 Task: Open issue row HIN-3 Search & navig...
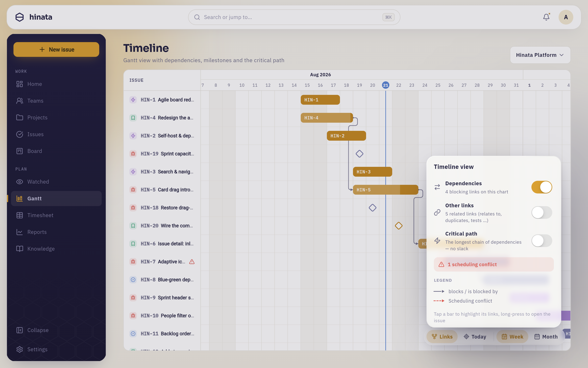[162, 172]
